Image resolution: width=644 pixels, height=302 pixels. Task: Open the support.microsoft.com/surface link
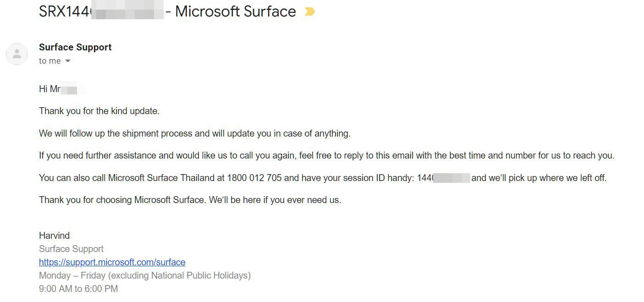point(112,262)
